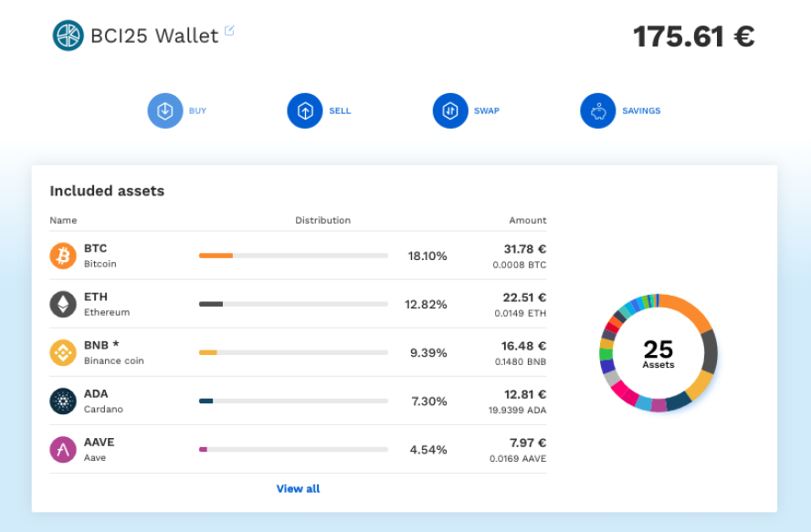Click the Binance coin subtitle
The height and width of the screenshot is (532, 811).
[x=114, y=360]
